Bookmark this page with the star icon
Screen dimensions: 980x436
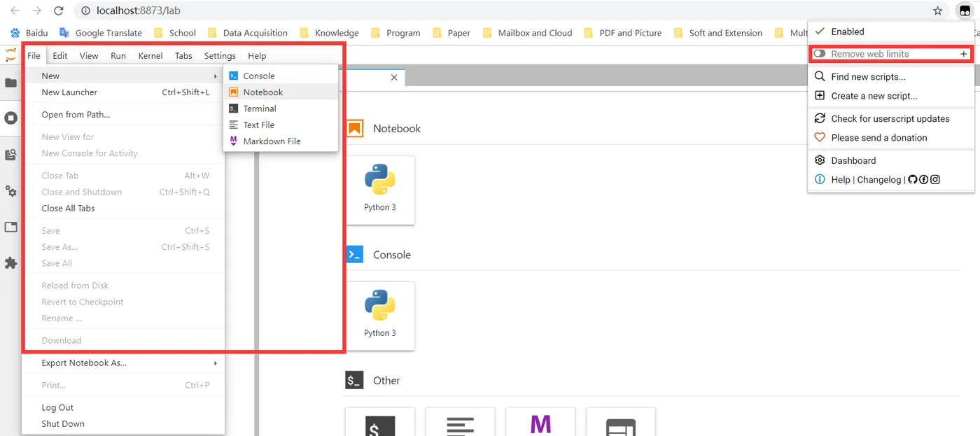pos(938,11)
